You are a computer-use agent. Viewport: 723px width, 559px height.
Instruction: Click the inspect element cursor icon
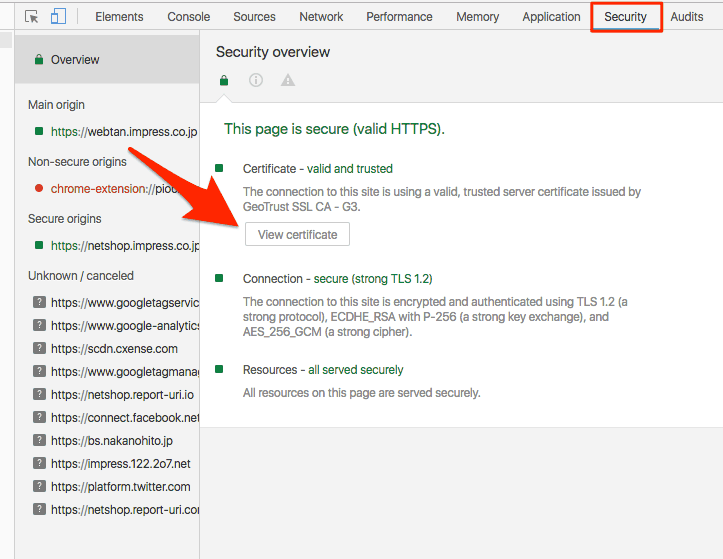tap(31, 17)
